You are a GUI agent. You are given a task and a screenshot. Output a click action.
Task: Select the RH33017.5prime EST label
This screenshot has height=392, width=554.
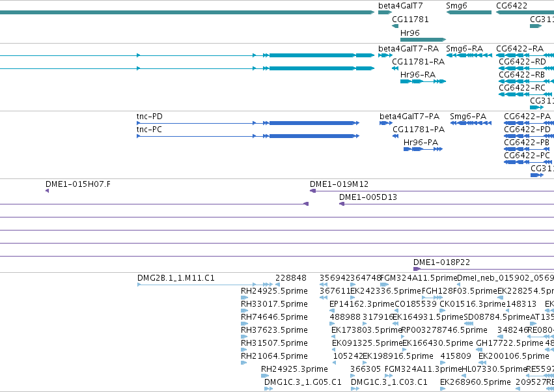(x=274, y=304)
